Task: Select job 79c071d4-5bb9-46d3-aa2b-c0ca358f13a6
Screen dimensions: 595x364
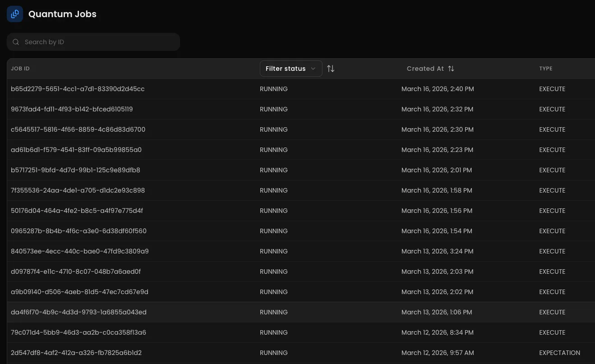Action: pos(78,332)
